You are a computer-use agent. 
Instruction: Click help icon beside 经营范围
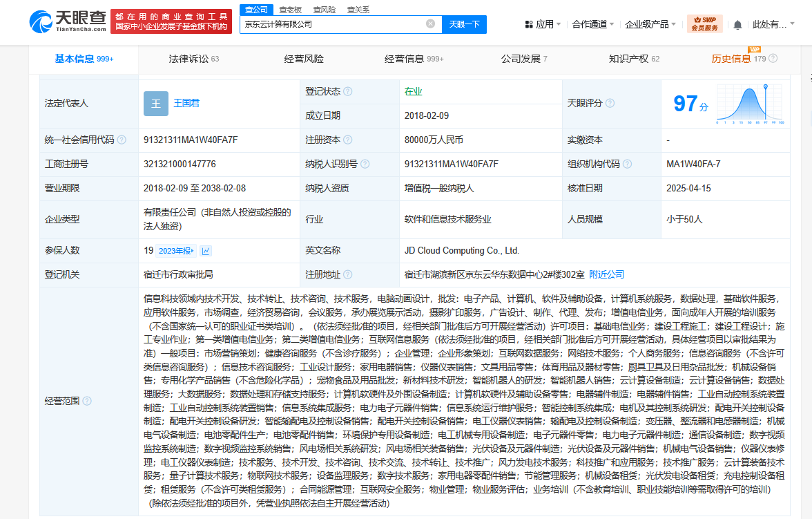click(87, 401)
